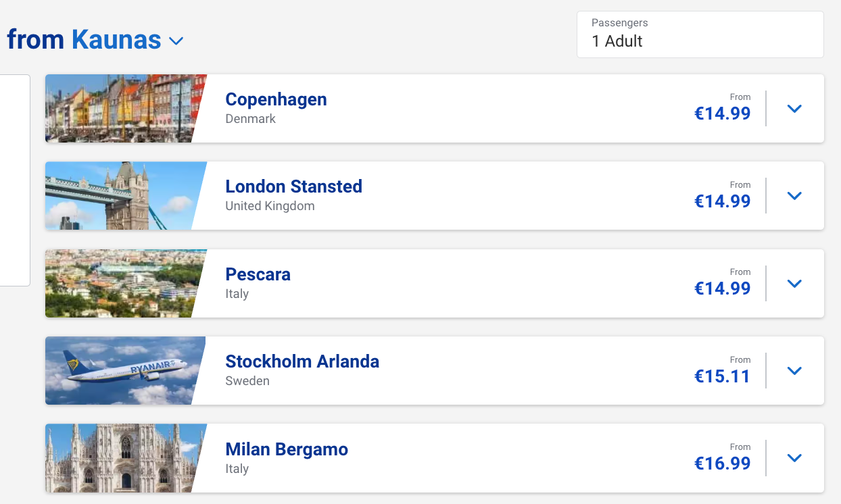Expand the Stockholm Arlanda fare chevron
This screenshot has width=841, height=504.
(x=794, y=371)
